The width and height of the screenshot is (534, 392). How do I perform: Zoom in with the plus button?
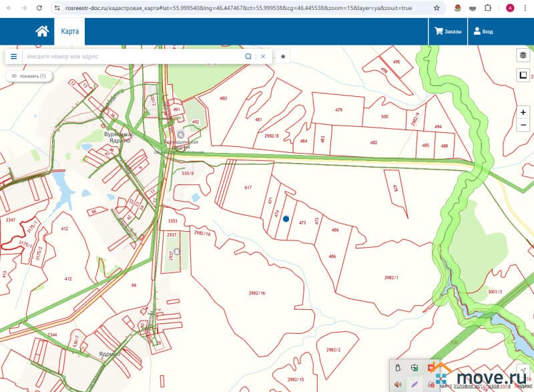(523, 112)
